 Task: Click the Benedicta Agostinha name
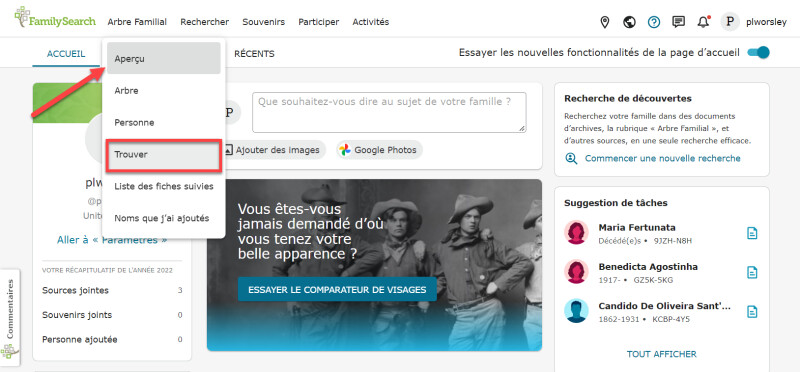point(648,266)
